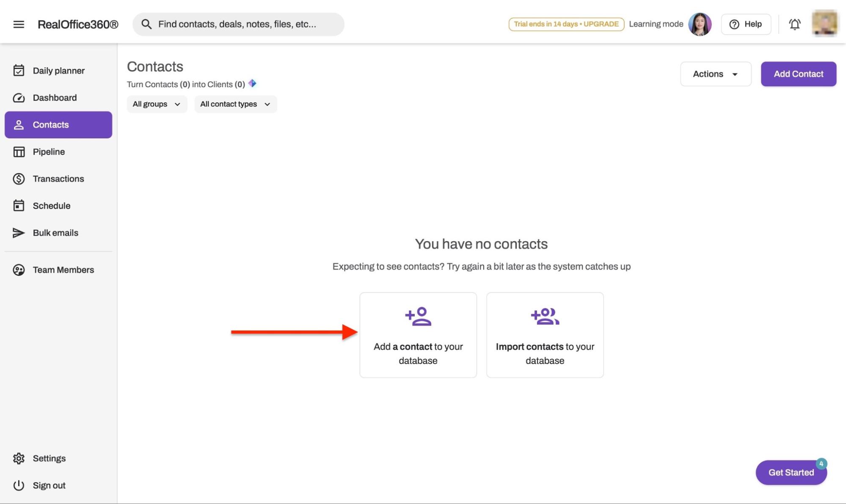Navigate to Team Members
The height and width of the screenshot is (504, 846).
pos(63,270)
